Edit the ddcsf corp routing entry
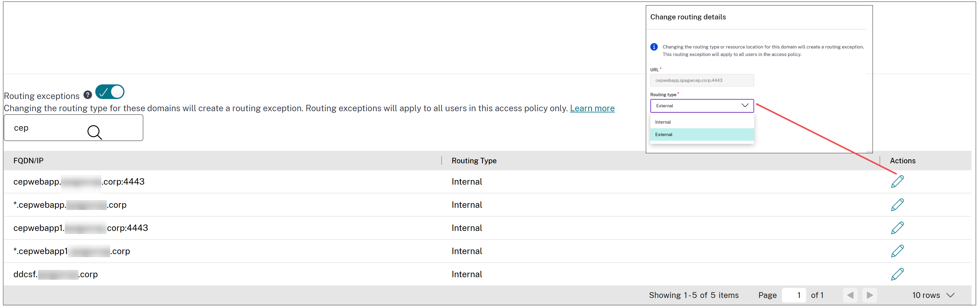The height and width of the screenshot is (308, 980). coord(897,274)
